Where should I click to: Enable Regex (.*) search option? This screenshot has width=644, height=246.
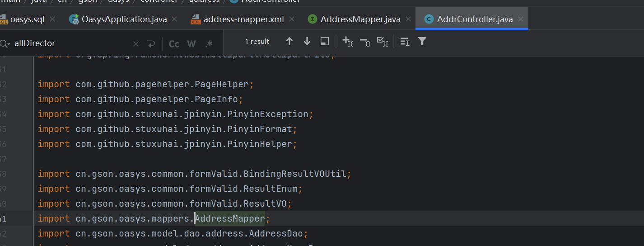tap(209, 44)
